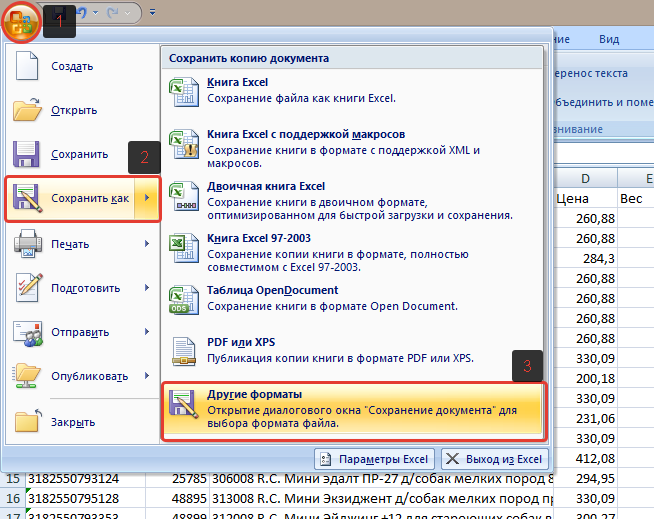Expand the Печать submenu arrow

[147, 243]
